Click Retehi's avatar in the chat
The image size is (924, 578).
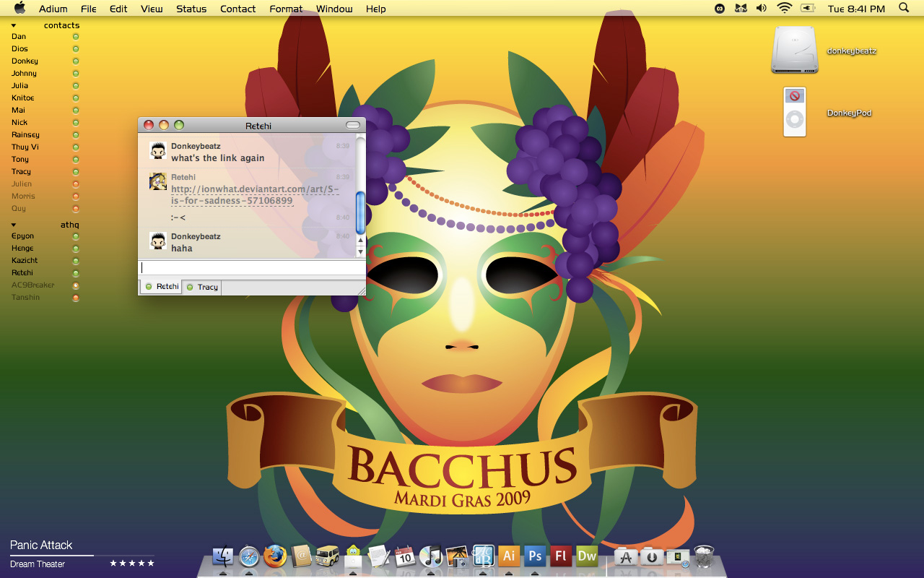158,181
